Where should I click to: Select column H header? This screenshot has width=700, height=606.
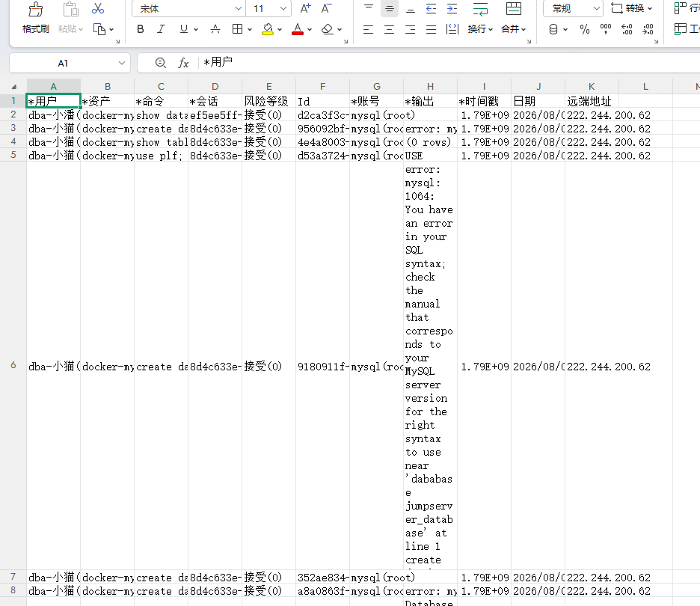point(430,86)
